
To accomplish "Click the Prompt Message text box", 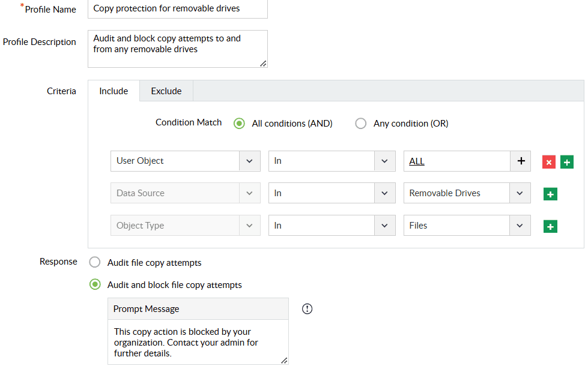I will click(198, 341).
